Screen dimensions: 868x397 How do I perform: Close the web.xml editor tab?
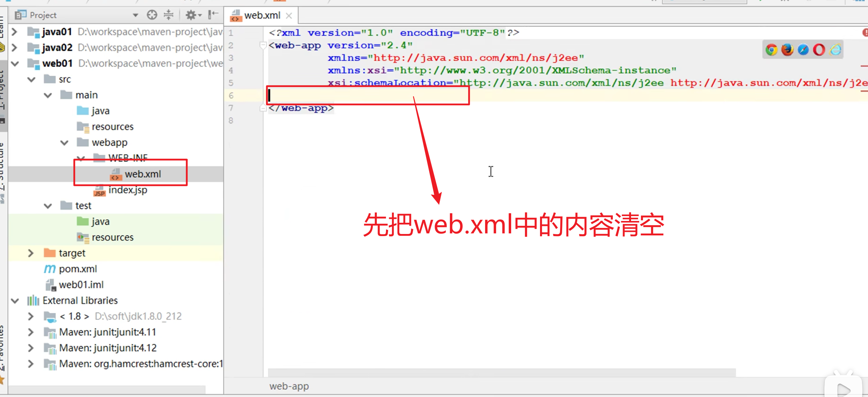point(289,16)
